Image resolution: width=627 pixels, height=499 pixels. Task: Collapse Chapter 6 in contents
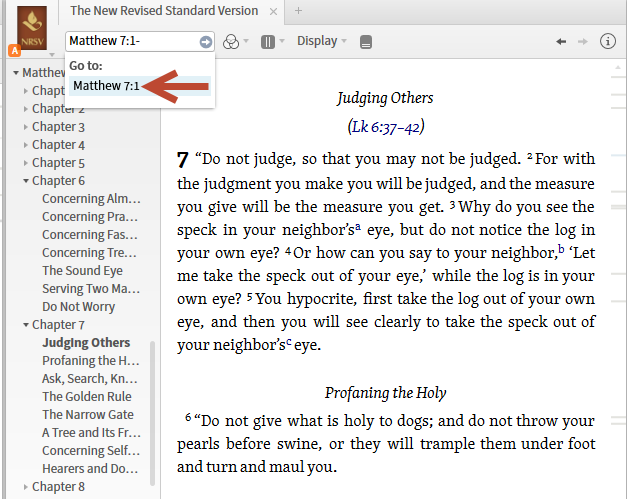tap(26, 181)
